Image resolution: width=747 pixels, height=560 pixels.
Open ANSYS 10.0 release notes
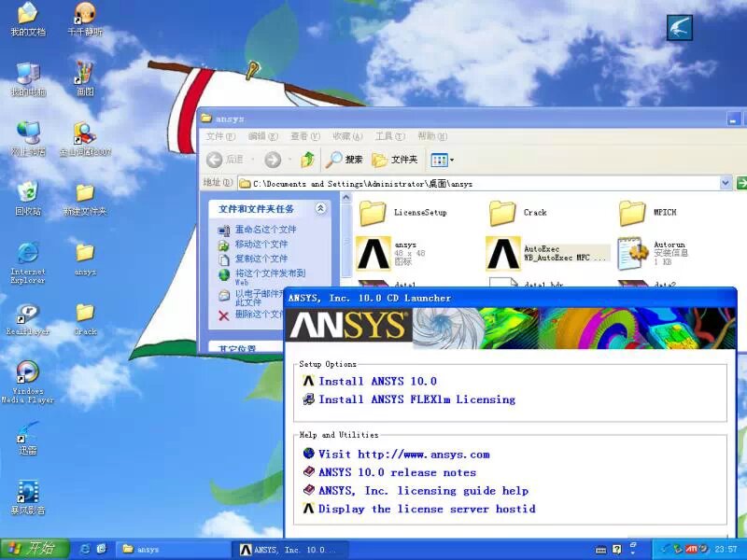click(396, 472)
